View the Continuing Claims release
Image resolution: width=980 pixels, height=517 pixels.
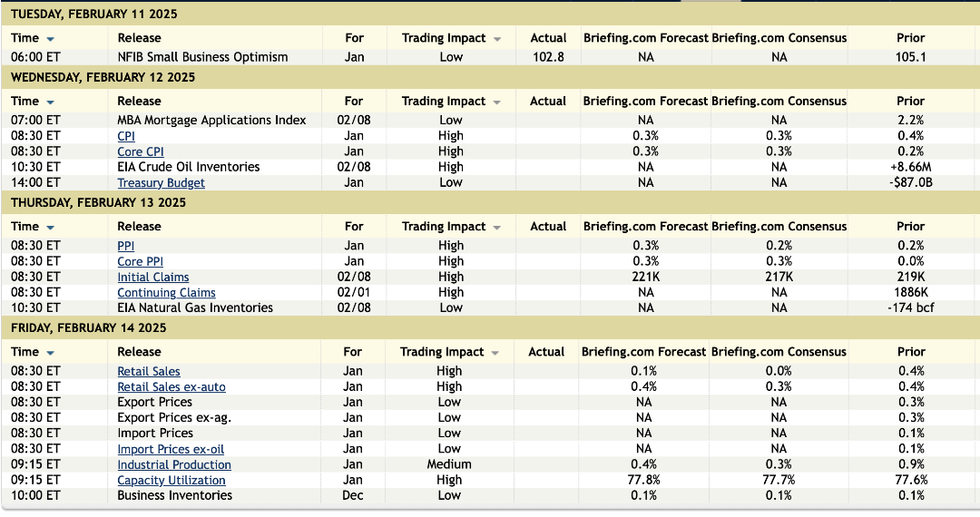coord(166,293)
